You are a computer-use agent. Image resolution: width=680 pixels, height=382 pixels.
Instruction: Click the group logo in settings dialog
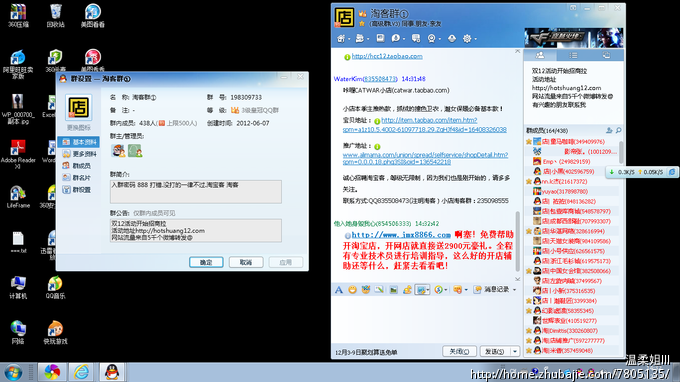78,107
